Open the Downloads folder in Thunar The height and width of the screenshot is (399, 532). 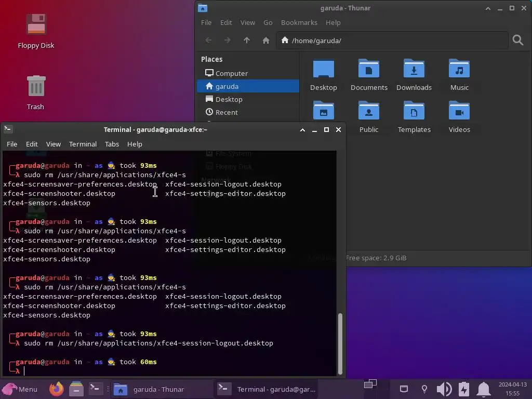click(x=414, y=75)
